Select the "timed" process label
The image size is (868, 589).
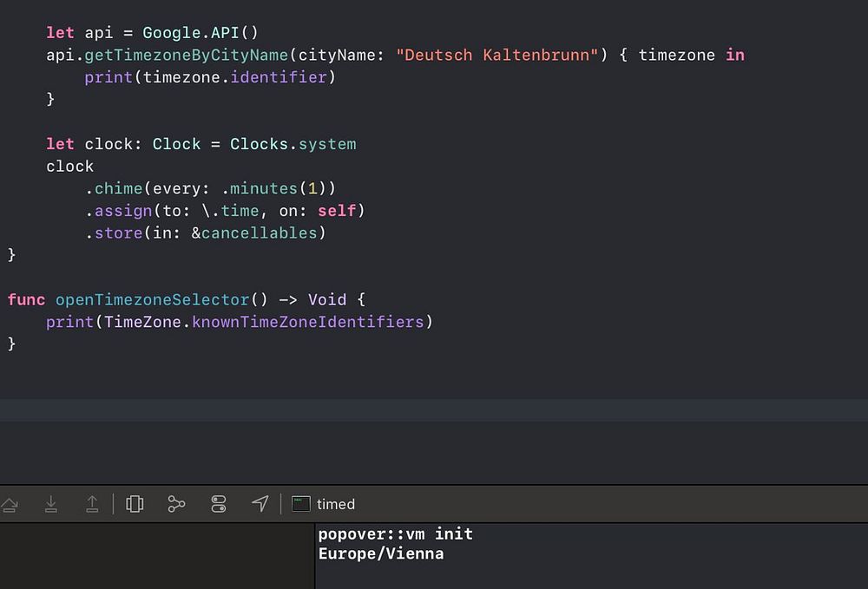pos(335,504)
